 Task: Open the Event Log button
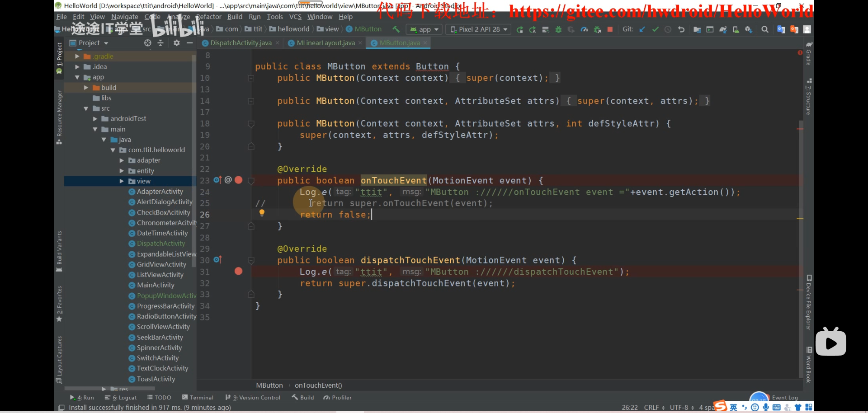coord(784,398)
